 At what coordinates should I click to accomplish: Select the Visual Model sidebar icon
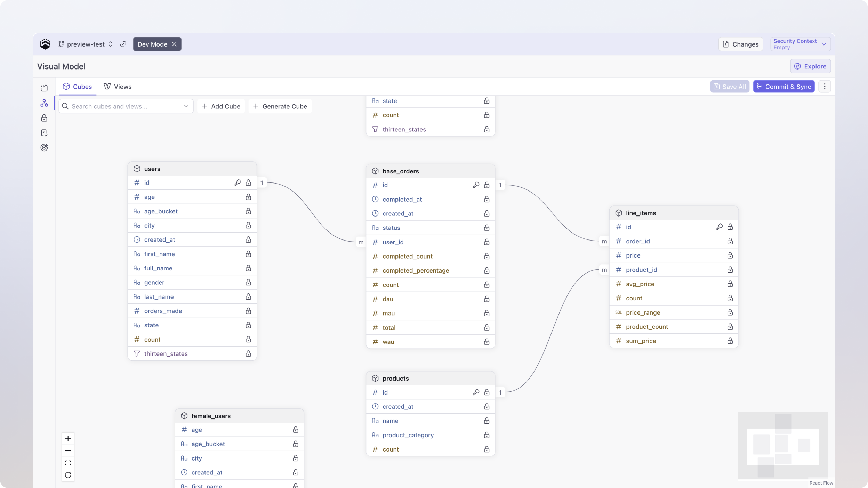(44, 103)
